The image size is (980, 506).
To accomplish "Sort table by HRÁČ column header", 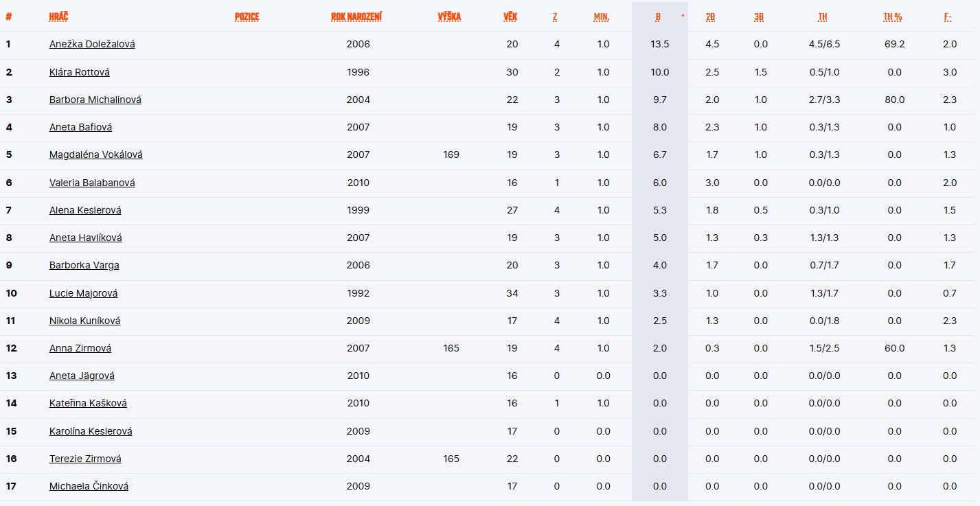I will [58, 16].
